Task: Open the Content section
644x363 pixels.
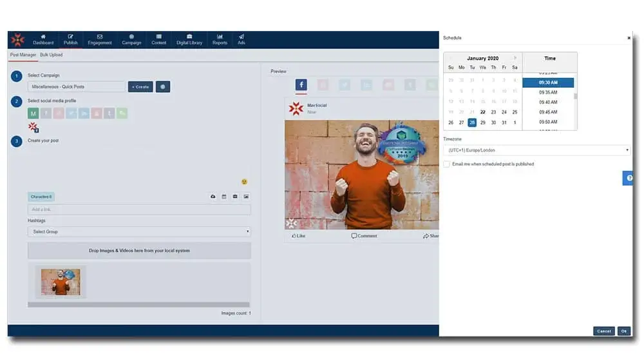Action: click(x=158, y=40)
